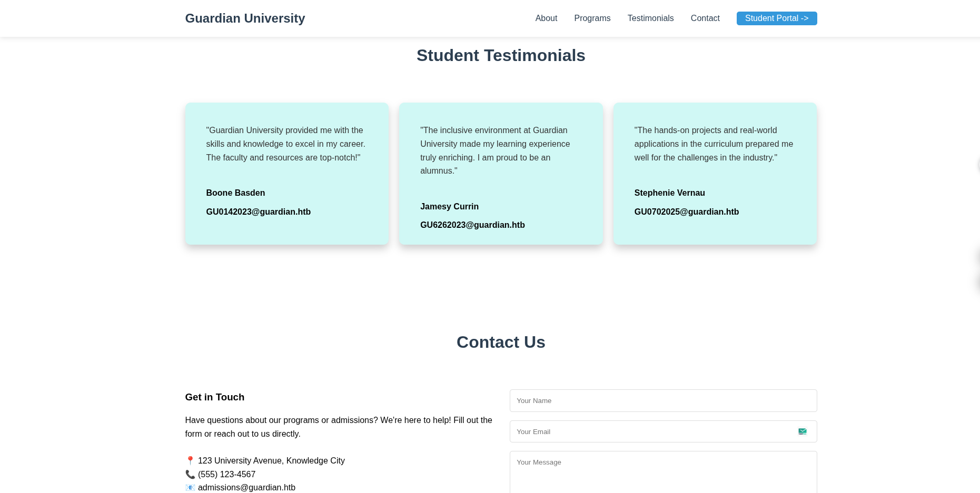
Task: Click the telephone icon beside the phone number
Action: [190, 475]
